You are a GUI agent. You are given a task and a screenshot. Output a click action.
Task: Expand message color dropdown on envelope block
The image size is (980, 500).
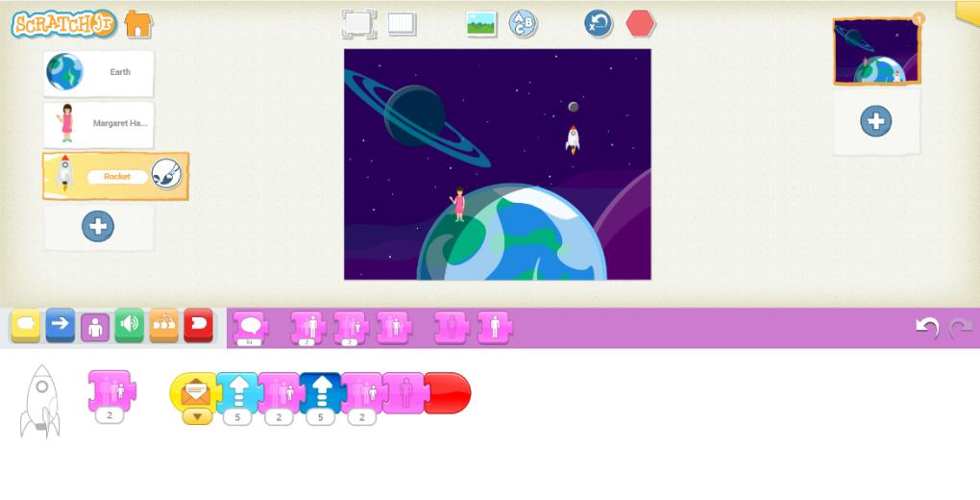tap(198, 416)
